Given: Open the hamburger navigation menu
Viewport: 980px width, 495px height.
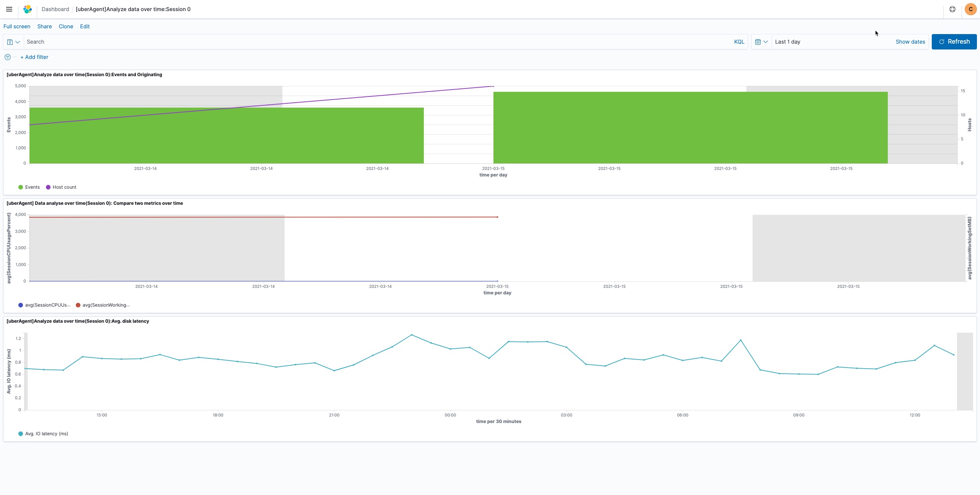Looking at the screenshot, I should tap(9, 9).
